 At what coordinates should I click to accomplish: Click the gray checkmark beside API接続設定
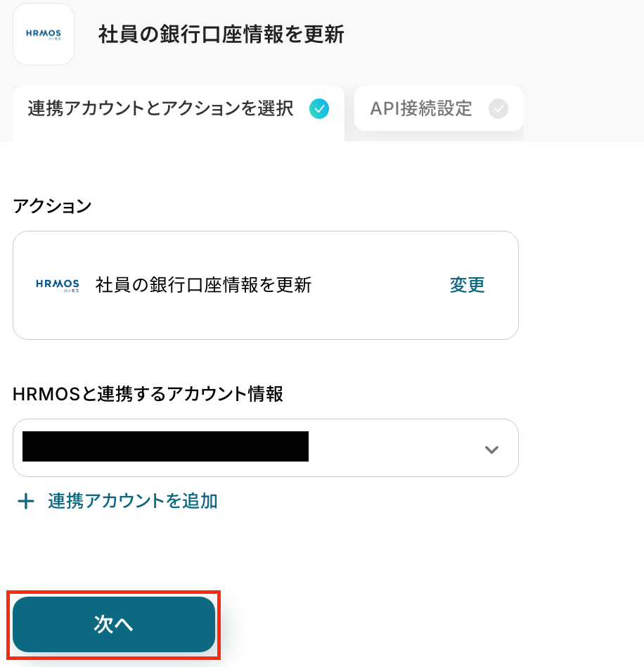click(x=498, y=109)
